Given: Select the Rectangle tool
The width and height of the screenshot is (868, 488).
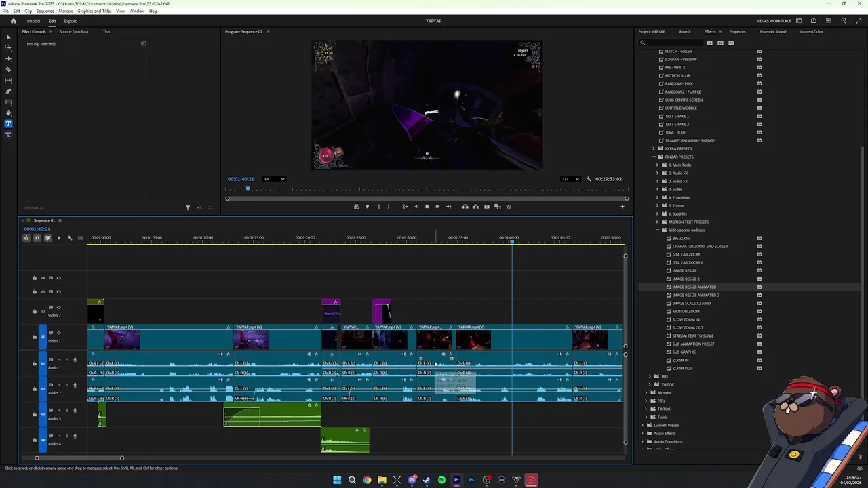Looking at the screenshot, I should [8, 102].
